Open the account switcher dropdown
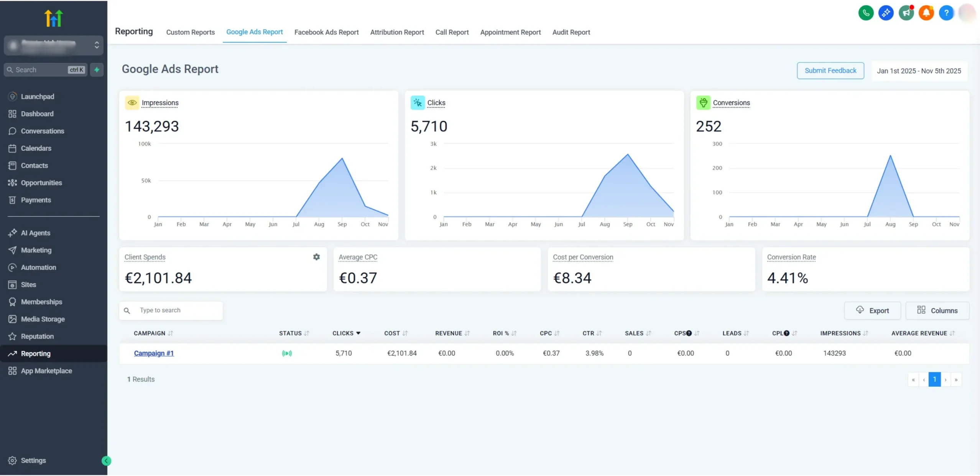Image resolution: width=980 pixels, height=476 pixels. click(x=54, y=45)
